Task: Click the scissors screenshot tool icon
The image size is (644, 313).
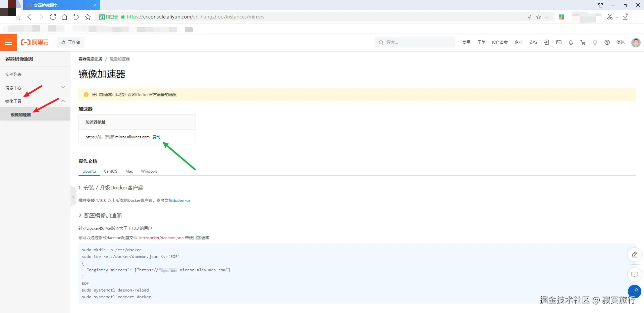Action: coord(610,17)
